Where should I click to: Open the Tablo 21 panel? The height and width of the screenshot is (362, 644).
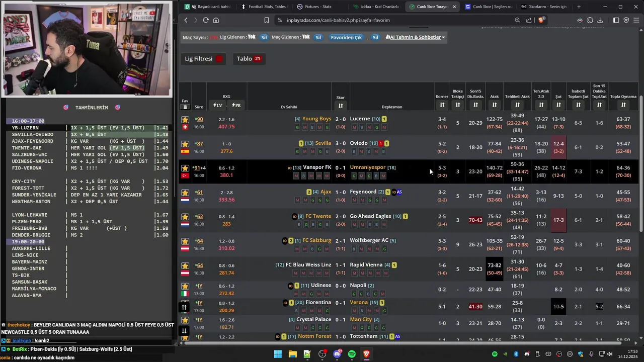pyautogui.click(x=249, y=59)
